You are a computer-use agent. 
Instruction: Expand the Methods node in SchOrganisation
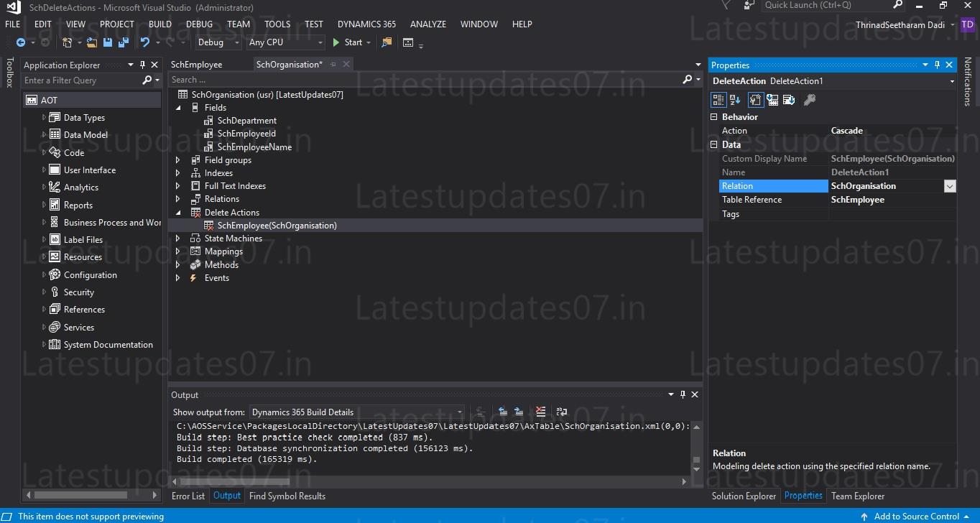pyautogui.click(x=177, y=264)
